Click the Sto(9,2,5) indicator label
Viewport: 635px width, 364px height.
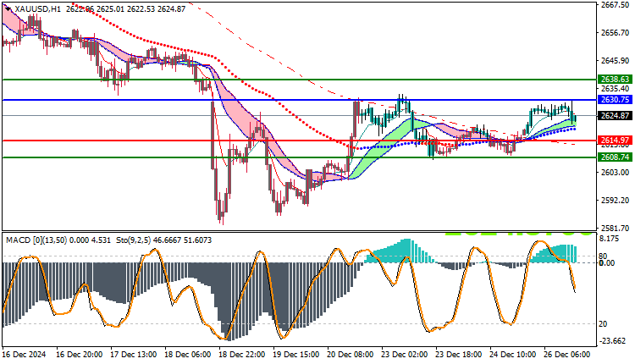pos(133,240)
